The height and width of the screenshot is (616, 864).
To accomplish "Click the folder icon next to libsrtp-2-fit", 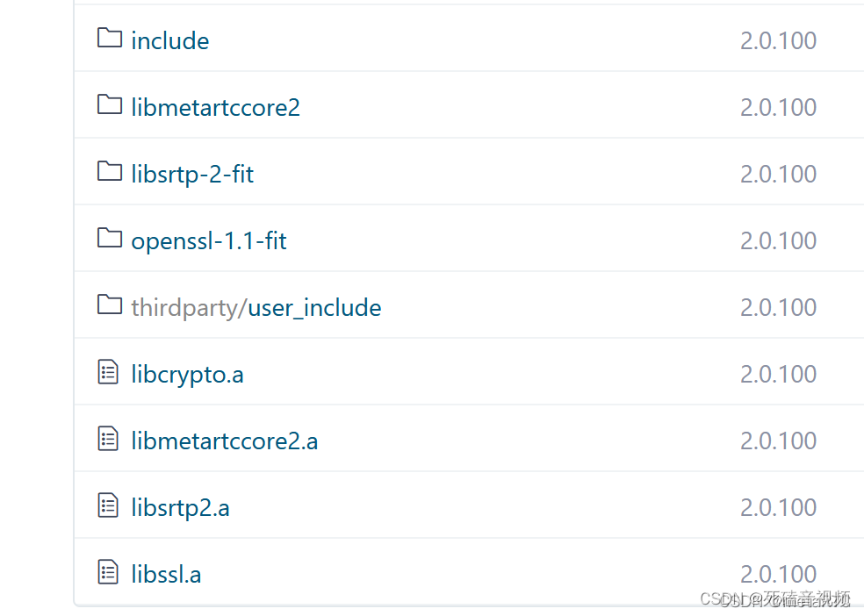I will click(109, 171).
